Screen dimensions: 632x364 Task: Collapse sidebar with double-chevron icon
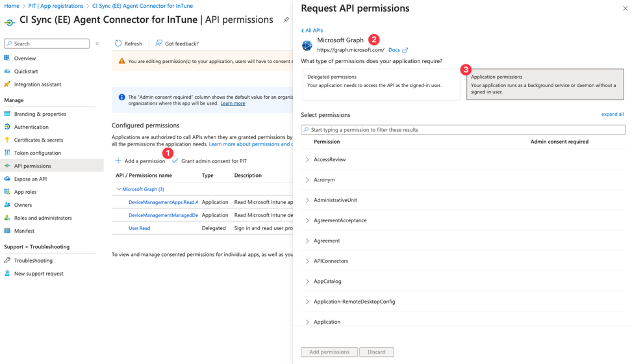(x=97, y=44)
